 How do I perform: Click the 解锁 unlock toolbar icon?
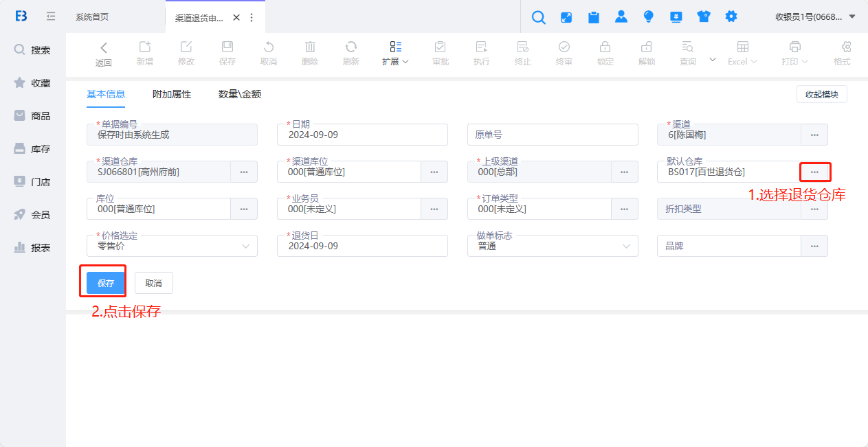click(x=647, y=47)
